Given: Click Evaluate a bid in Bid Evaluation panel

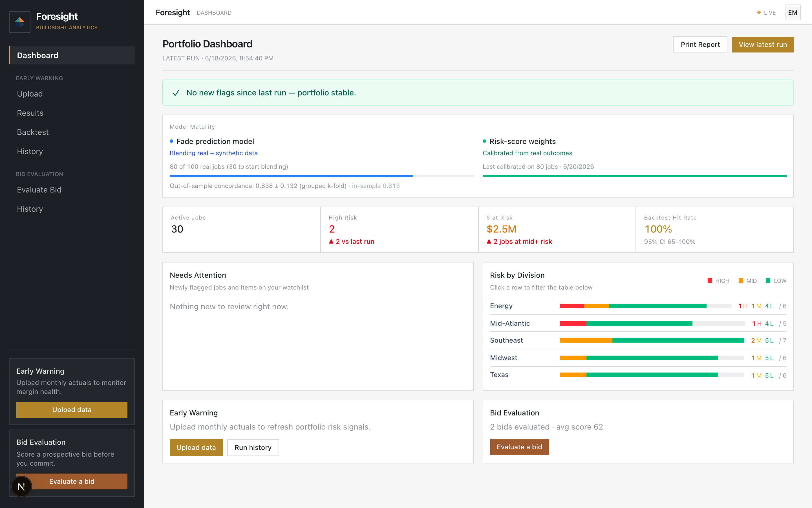Looking at the screenshot, I should click(519, 447).
